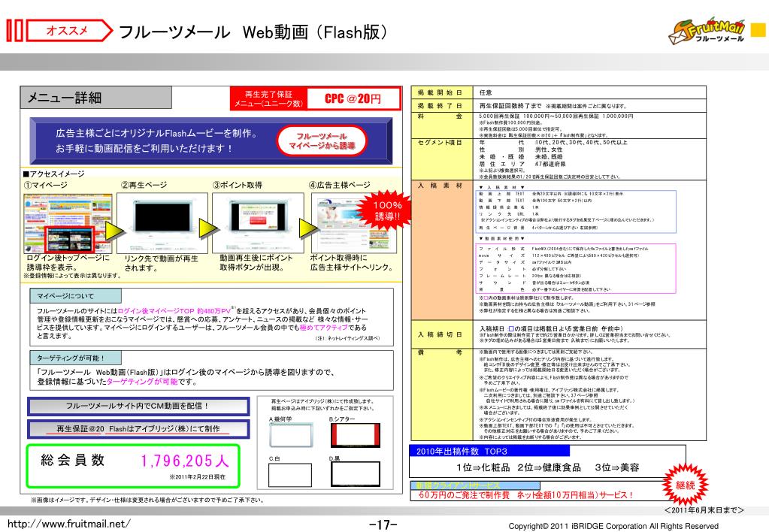Click the yellow arrow after the ポイント取得 thumbnail
The image size is (769, 532).
point(310,228)
